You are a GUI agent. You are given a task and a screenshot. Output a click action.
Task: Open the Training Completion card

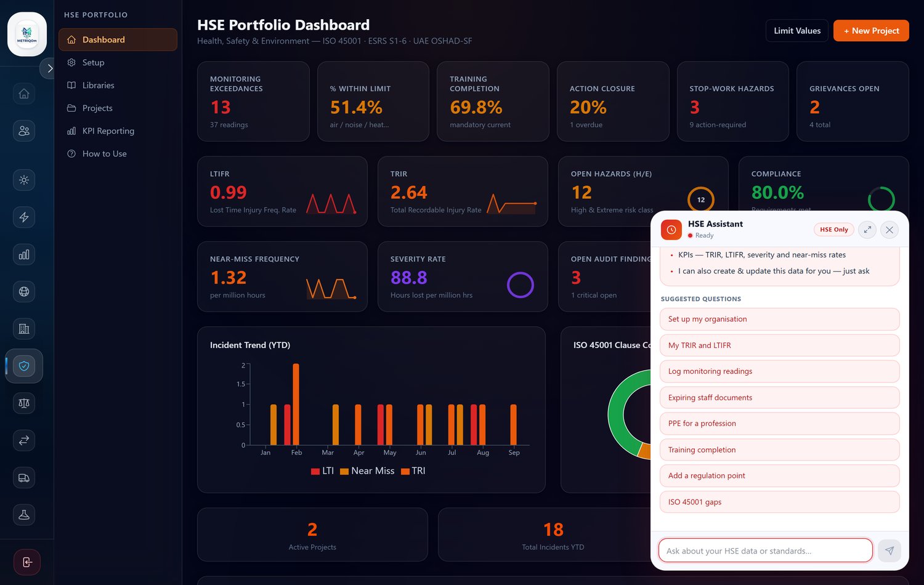[x=493, y=102]
